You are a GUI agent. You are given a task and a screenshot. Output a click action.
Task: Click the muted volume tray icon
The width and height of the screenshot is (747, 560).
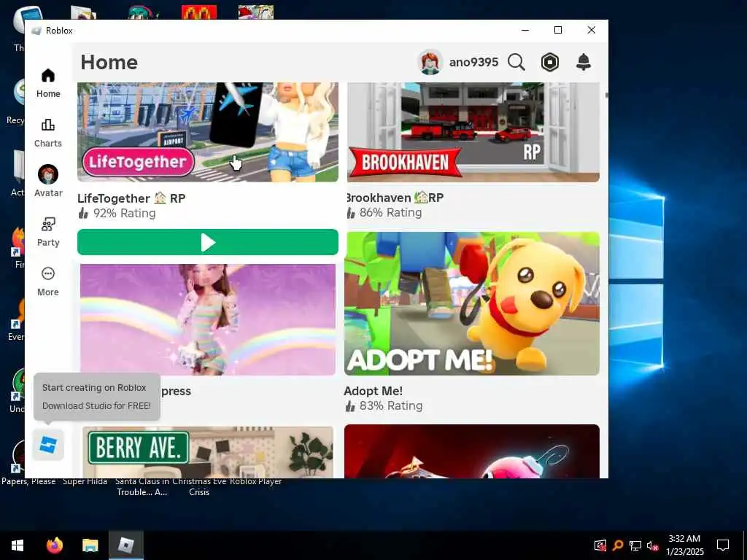[x=653, y=545]
